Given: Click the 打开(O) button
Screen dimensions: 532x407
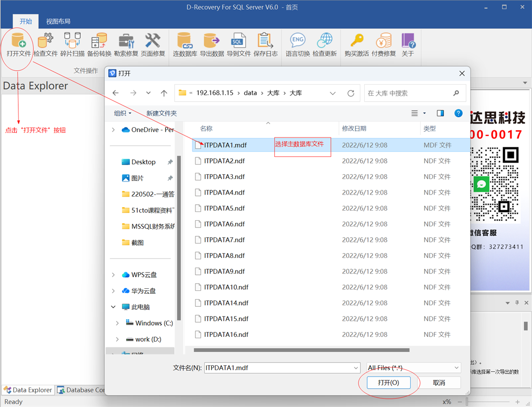Looking at the screenshot, I should coord(388,382).
